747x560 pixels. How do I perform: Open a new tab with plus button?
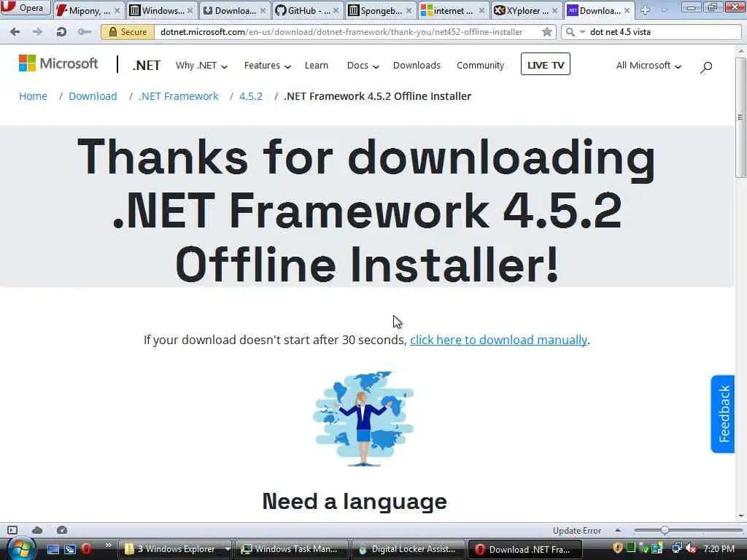(645, 10)
